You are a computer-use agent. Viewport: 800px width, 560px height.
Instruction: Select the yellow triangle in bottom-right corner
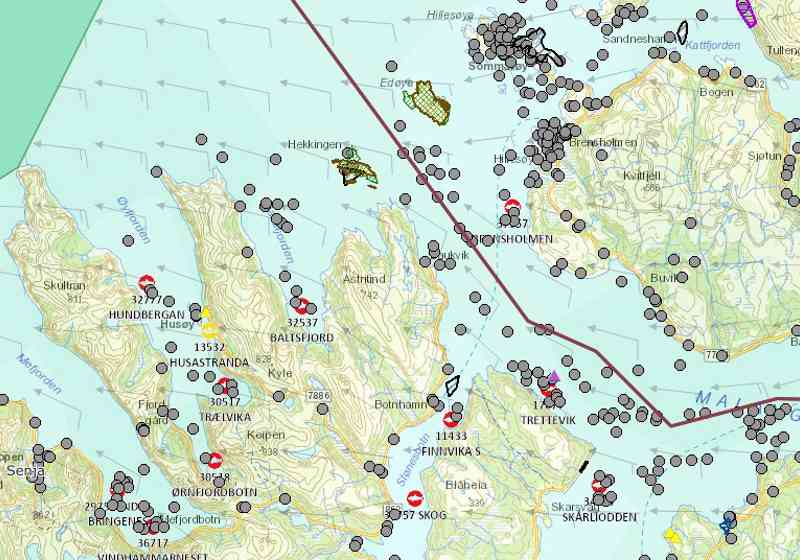click(x=673, y=536)
